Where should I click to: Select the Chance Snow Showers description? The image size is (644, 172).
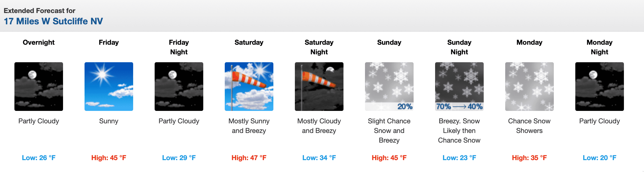[530, 126]
